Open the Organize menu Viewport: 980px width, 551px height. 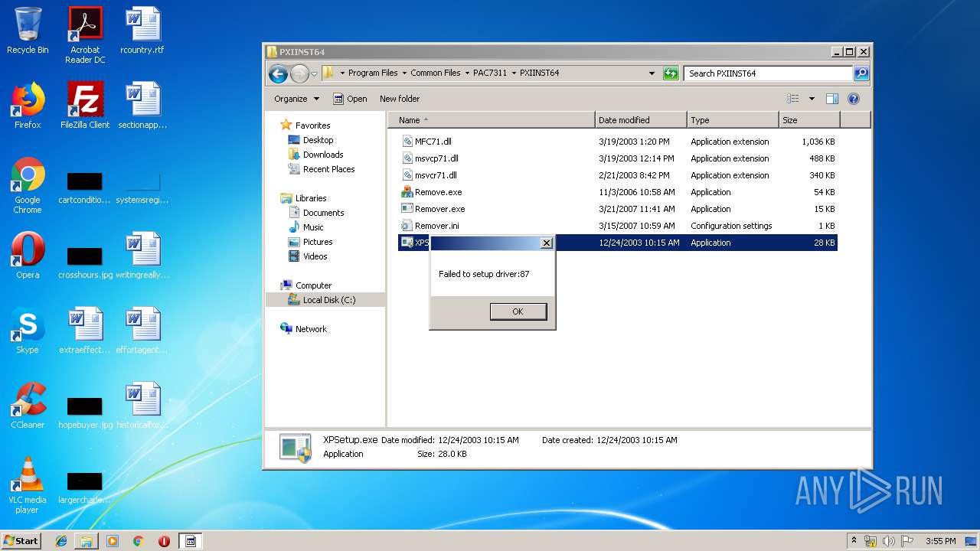(297, 99)
